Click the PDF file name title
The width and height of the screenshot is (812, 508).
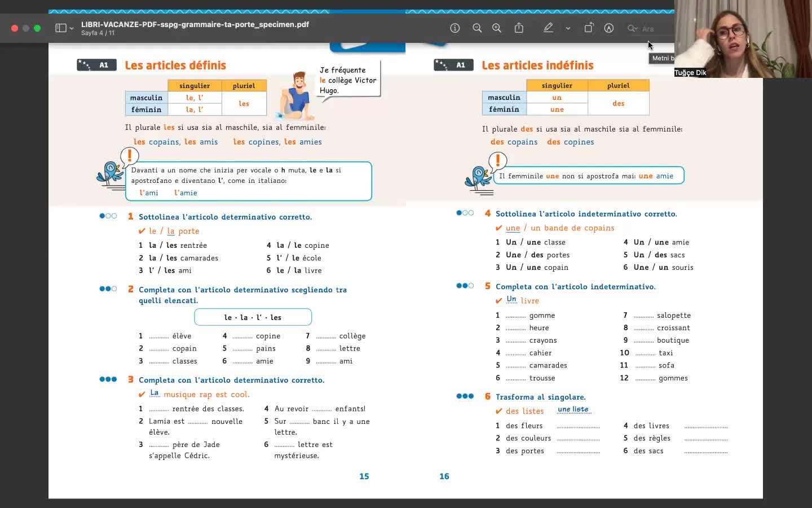[195, 24]
